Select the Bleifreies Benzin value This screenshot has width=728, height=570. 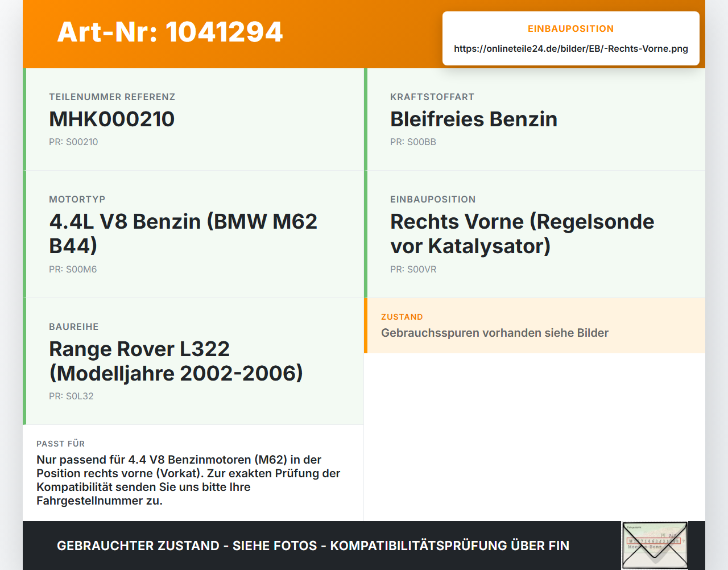click(474, 119)
